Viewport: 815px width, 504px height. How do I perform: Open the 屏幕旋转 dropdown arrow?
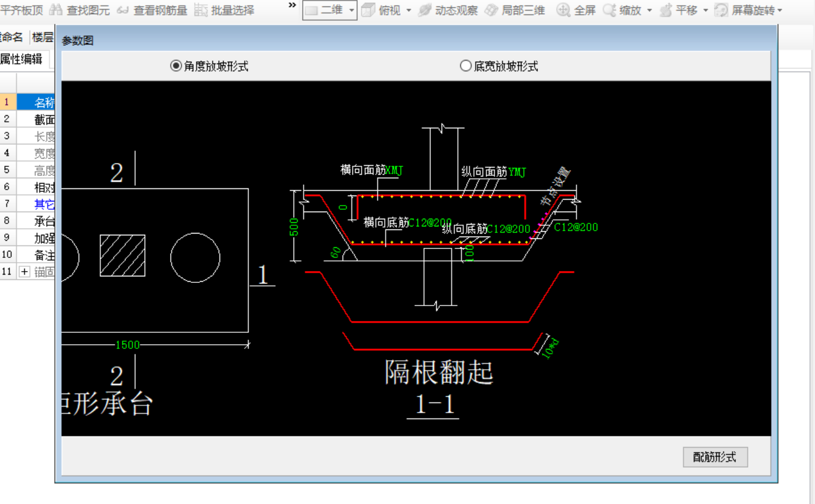click(x=779, y=11)
